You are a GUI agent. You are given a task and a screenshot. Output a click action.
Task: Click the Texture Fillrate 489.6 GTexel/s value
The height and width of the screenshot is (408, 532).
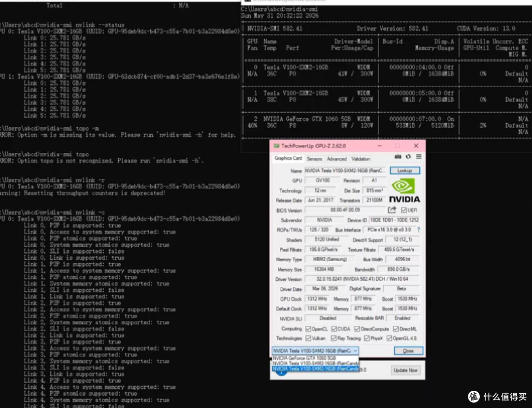click(399, 249)
